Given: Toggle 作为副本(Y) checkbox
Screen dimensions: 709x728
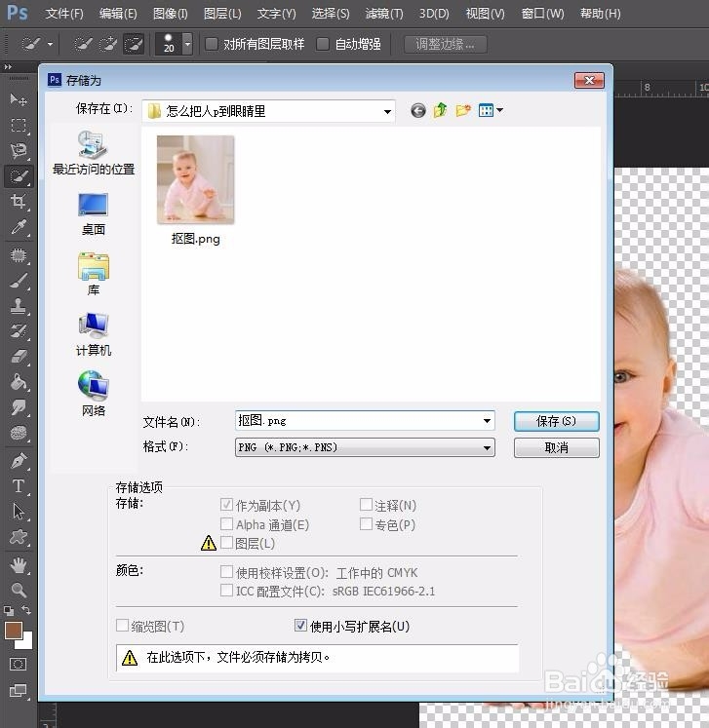Looking at the screenshot, I should (x=226, y=505).
